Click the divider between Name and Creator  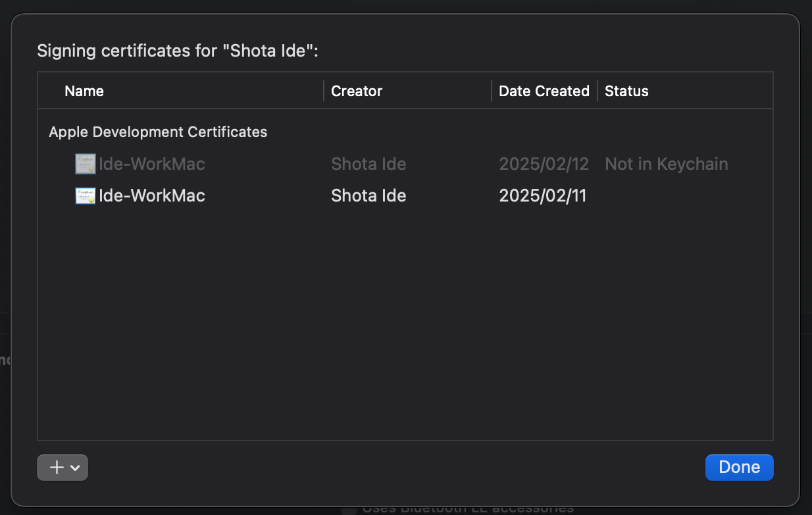(324, 91)
